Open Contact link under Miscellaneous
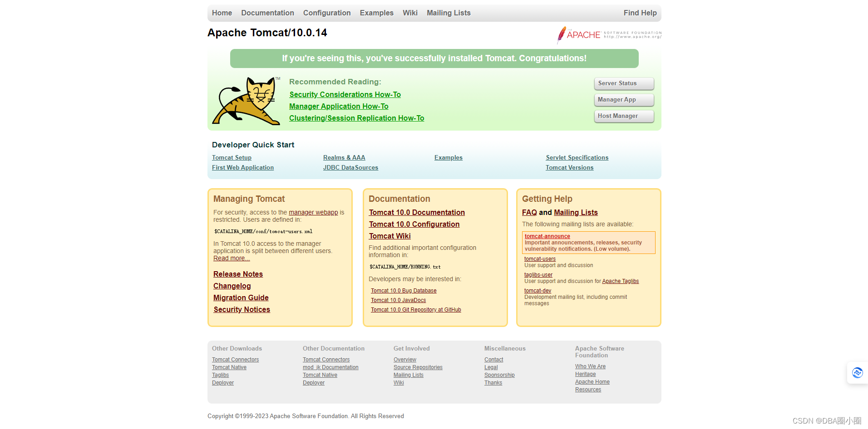 (493, 360)
